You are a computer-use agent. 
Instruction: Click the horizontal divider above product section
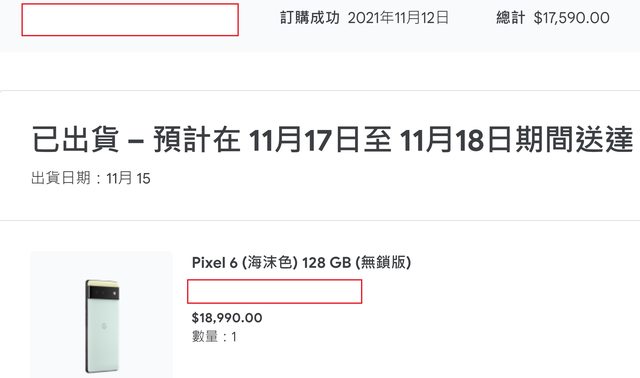tap(320, 220)
